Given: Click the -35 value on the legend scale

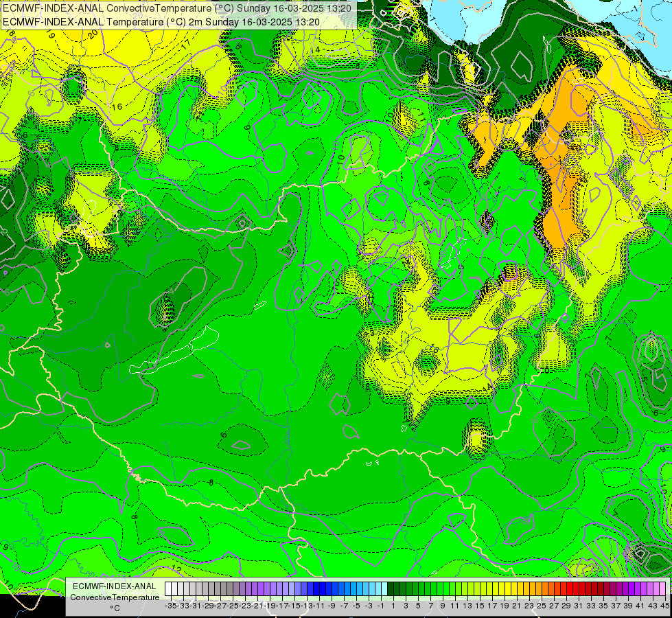Looking at the screenshot, I should point(170,606).
